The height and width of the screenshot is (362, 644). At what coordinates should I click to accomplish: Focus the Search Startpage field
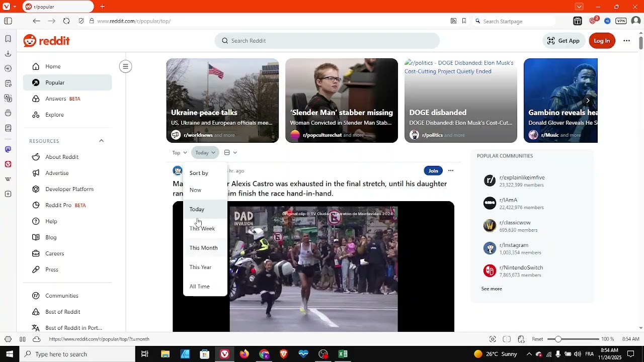tap(514, 21)
